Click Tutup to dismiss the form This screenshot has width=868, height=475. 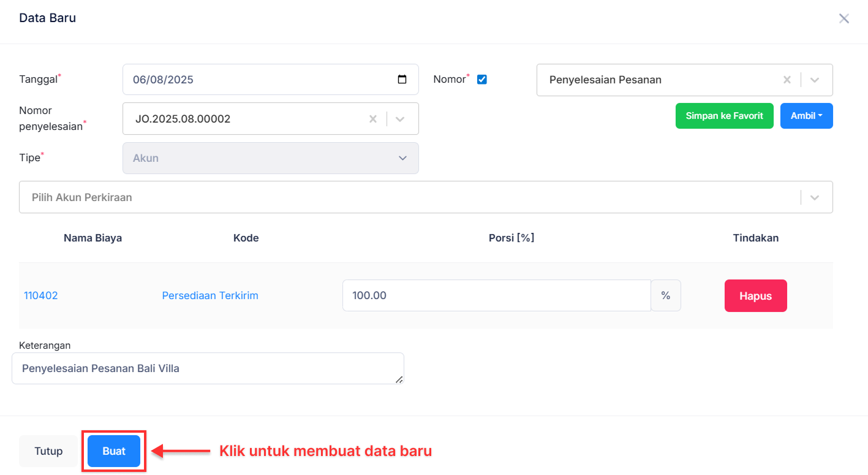point(48,450)
